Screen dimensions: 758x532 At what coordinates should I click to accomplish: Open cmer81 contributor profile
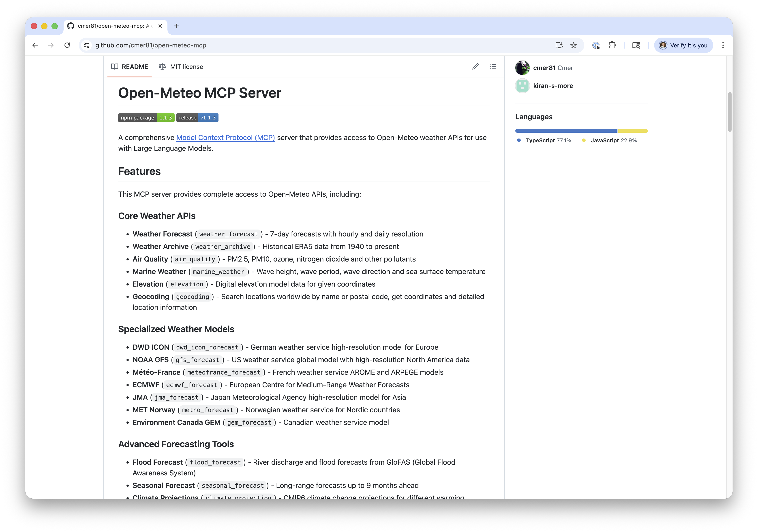tap(544, 68)
